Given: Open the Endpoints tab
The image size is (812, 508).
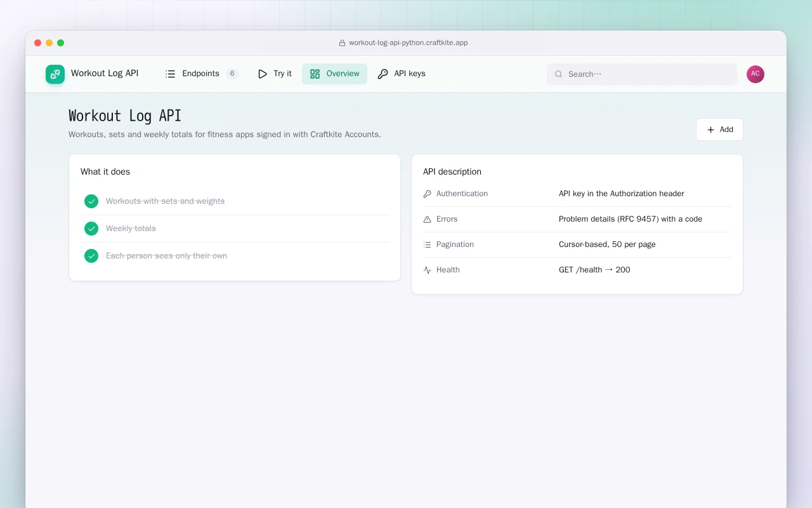Looking at the screenshot, I should [202, 74].
